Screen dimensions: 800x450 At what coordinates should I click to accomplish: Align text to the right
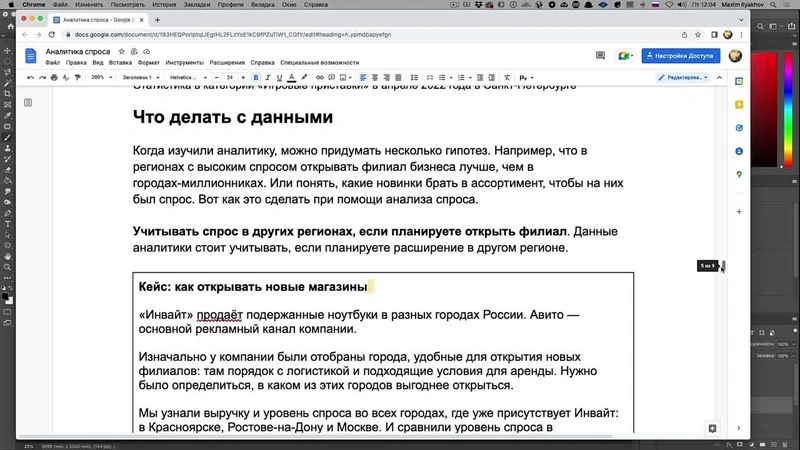tap(387, 78)
